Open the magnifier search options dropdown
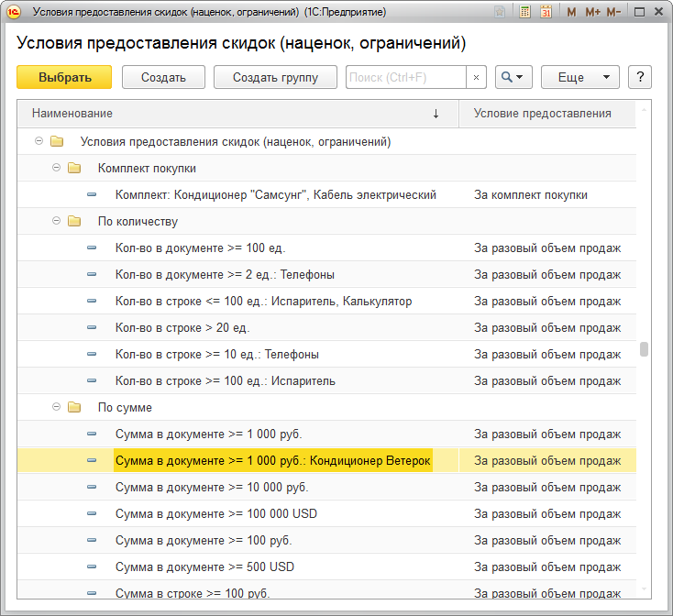Image resolution: width=673 pixels, height=616 pixels. (513, 78)
